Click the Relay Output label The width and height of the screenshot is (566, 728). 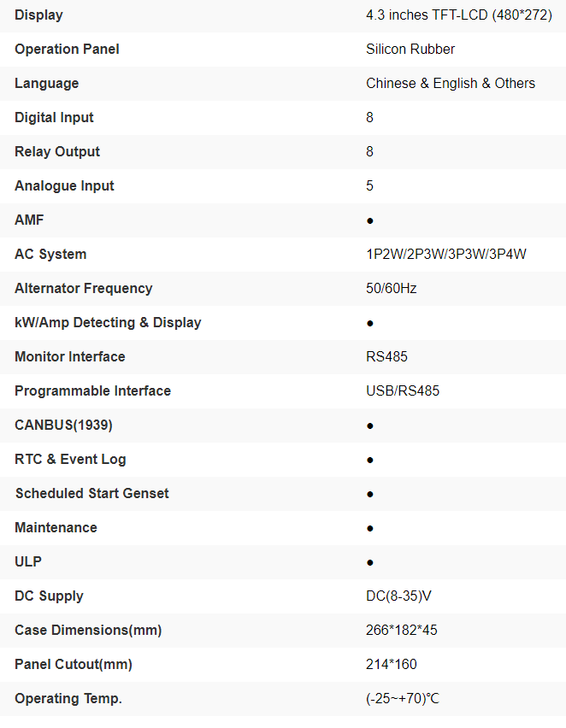(x=57, y=151)
